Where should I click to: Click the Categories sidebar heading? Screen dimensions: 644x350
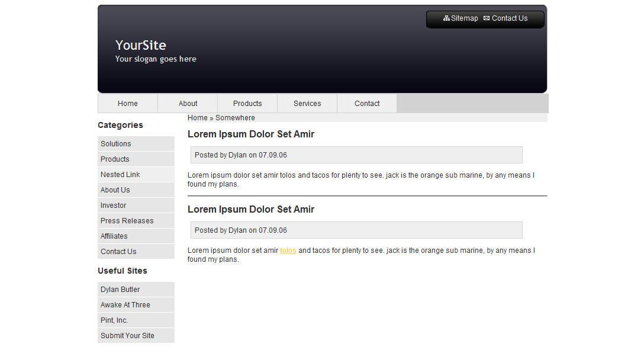click(120, 125)
